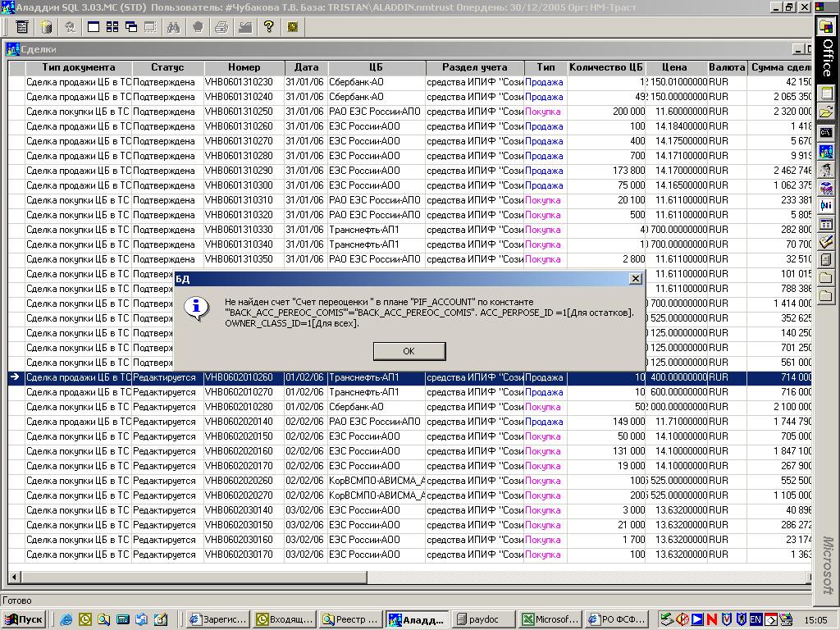
Task: Click the single window layout icon
Action: [x=94, y=27]
